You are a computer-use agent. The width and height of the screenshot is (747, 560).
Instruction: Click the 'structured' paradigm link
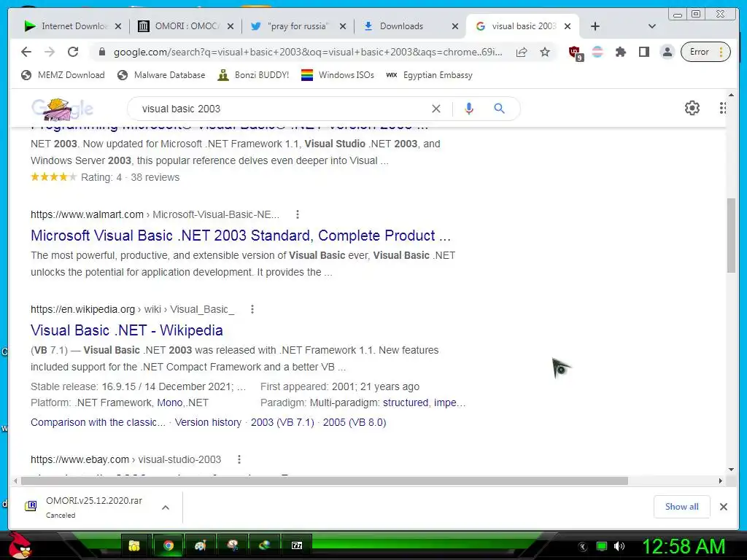pyautogui.click(x=406, y=402)
